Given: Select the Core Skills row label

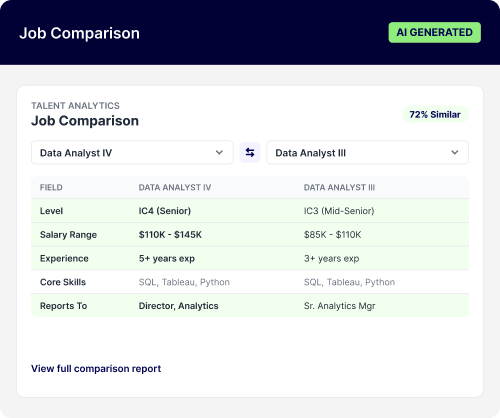Looking at the screenshot, I should point(63,282).
